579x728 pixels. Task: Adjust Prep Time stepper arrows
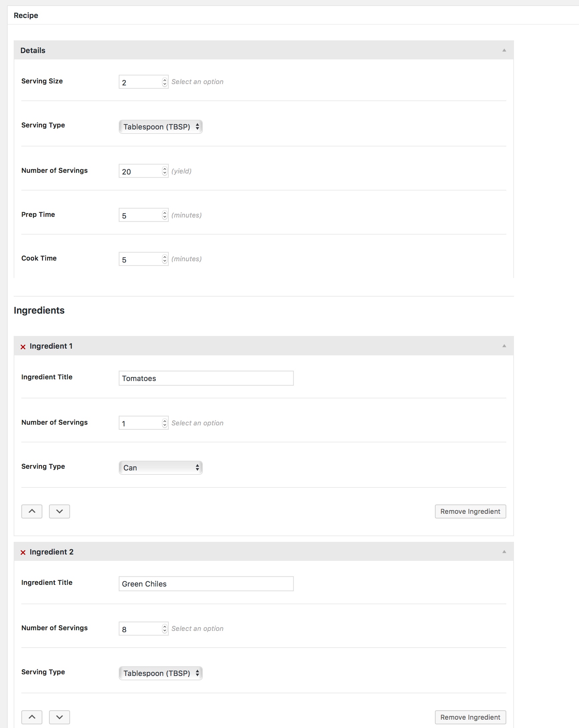(165, 215)
